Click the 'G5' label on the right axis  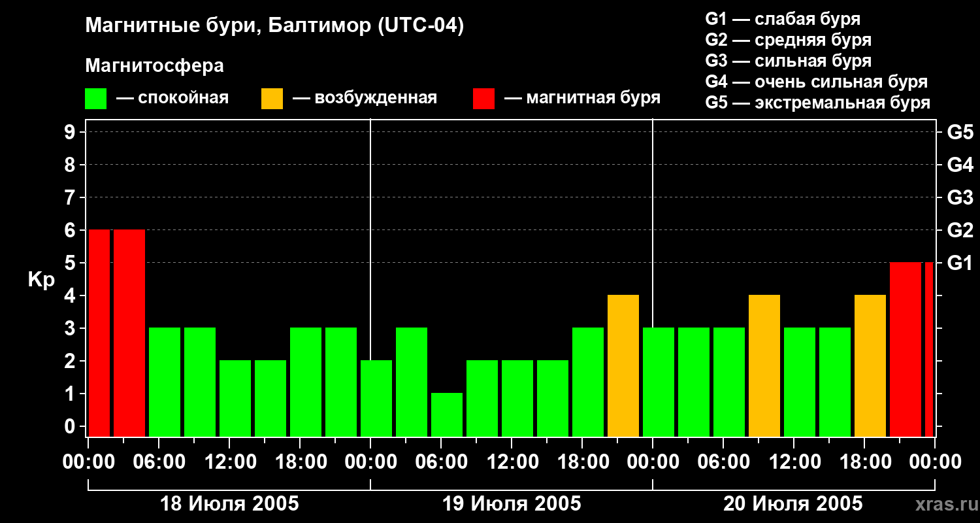click(x=960, y=132)
